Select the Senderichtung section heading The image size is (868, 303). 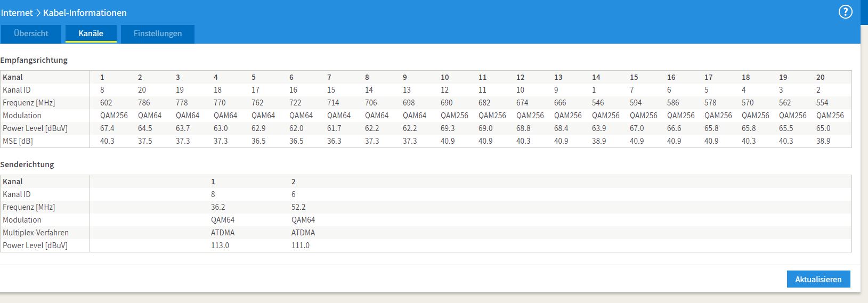coord(27,165)
